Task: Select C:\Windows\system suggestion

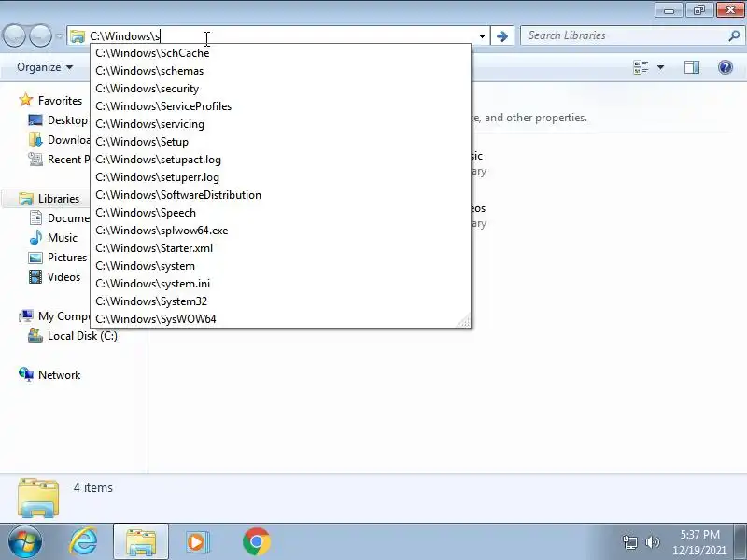Action: tap(281, 266)
